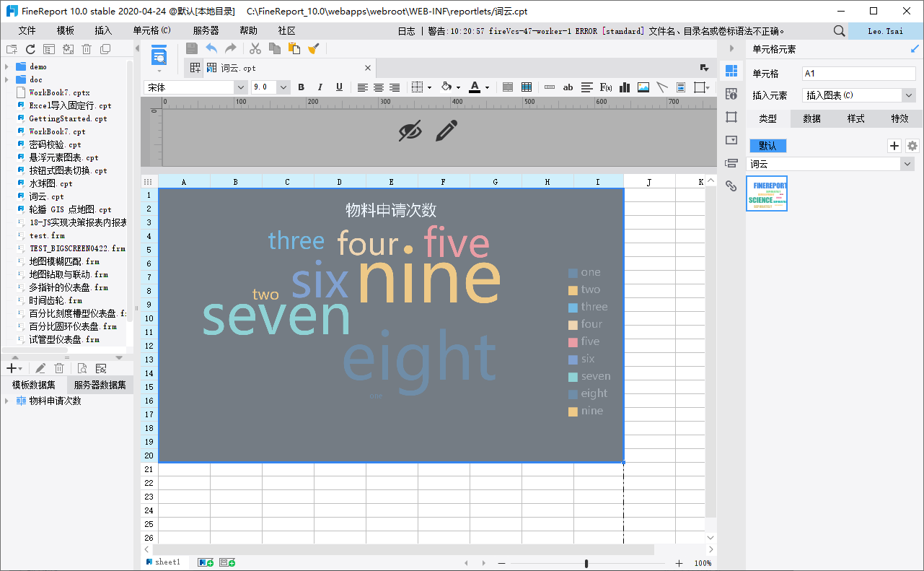Screen dimensions: 924x571
Task: Click the 服务器数据集 tab button
Action: pos(100,385)
